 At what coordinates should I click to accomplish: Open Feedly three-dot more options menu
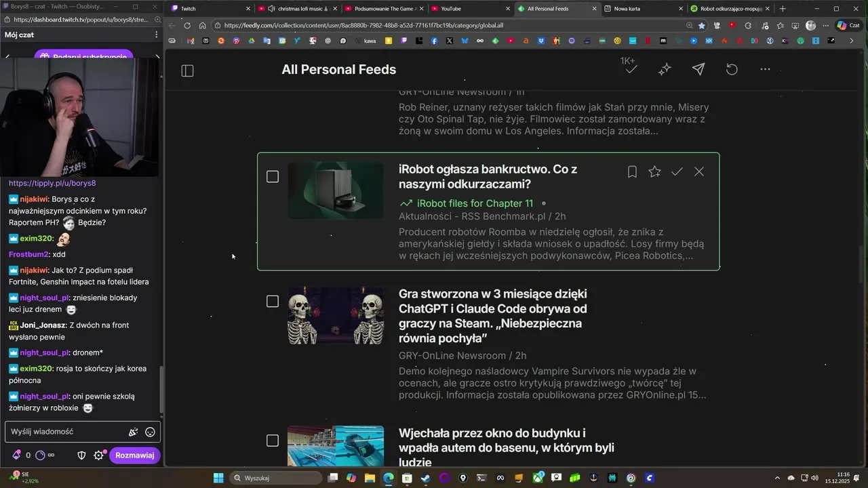coord(765,69)
